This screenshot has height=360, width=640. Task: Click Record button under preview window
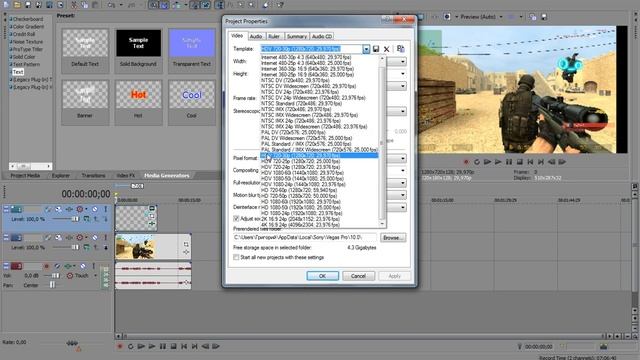coord(466,162)
